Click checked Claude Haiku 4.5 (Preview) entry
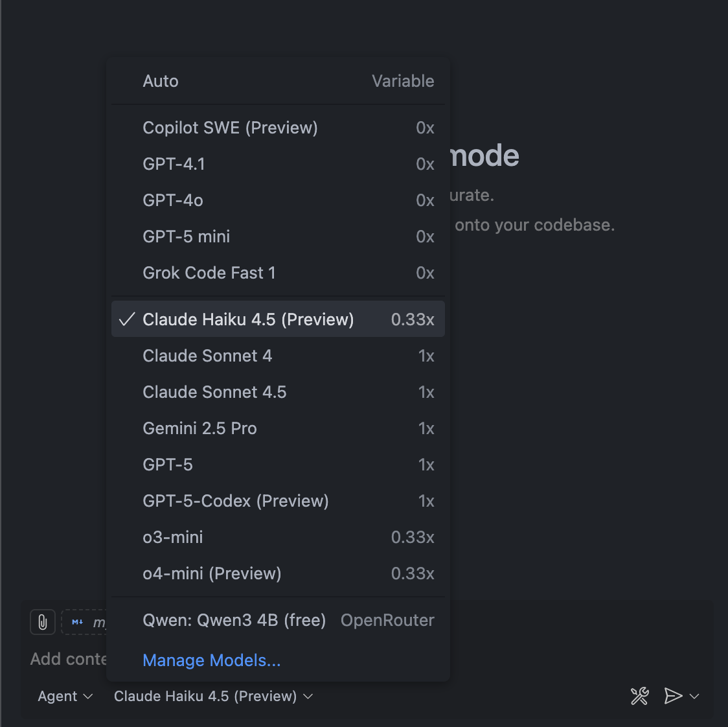 (278, 319)
